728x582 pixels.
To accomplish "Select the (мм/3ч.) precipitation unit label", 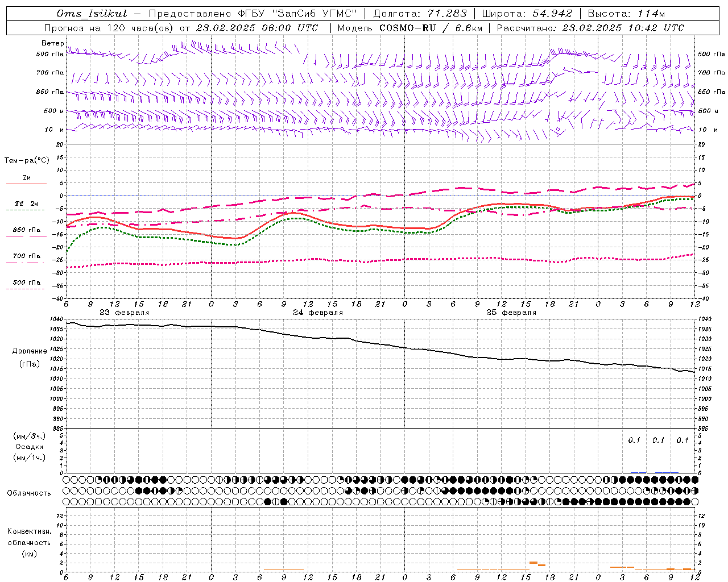I will click(30, 436).
